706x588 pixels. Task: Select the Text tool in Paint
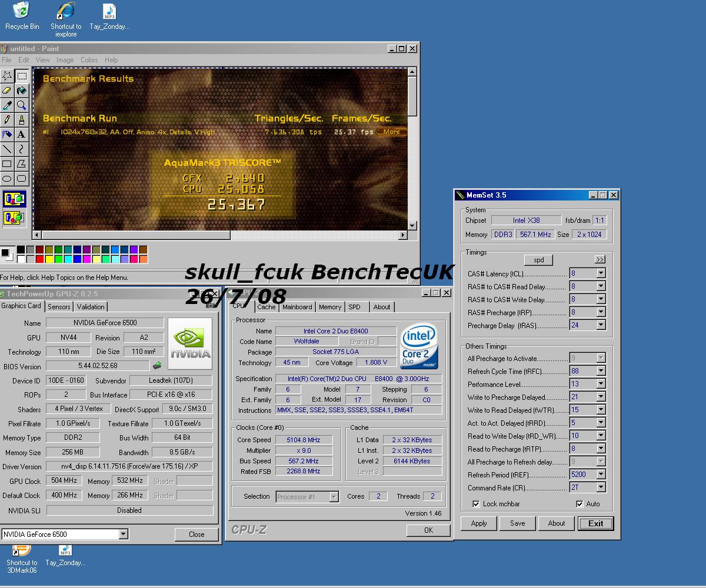pos(22,134)
